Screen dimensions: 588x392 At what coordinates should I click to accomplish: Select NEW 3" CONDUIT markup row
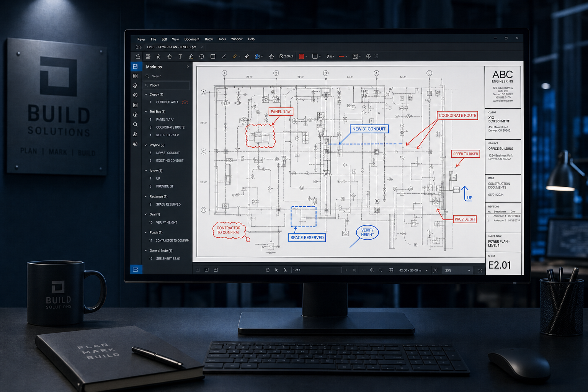coord(168,153)
